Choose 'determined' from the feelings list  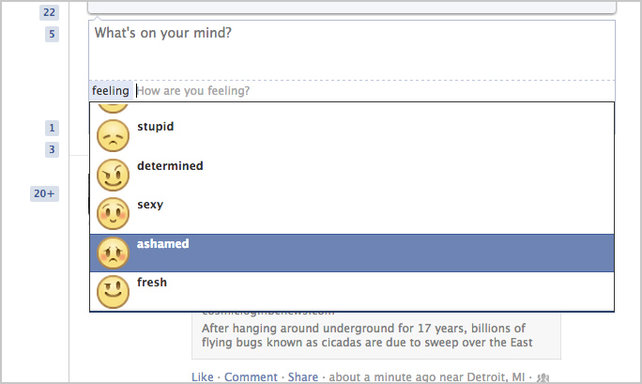pyautogui.click(x=352, y=175)
